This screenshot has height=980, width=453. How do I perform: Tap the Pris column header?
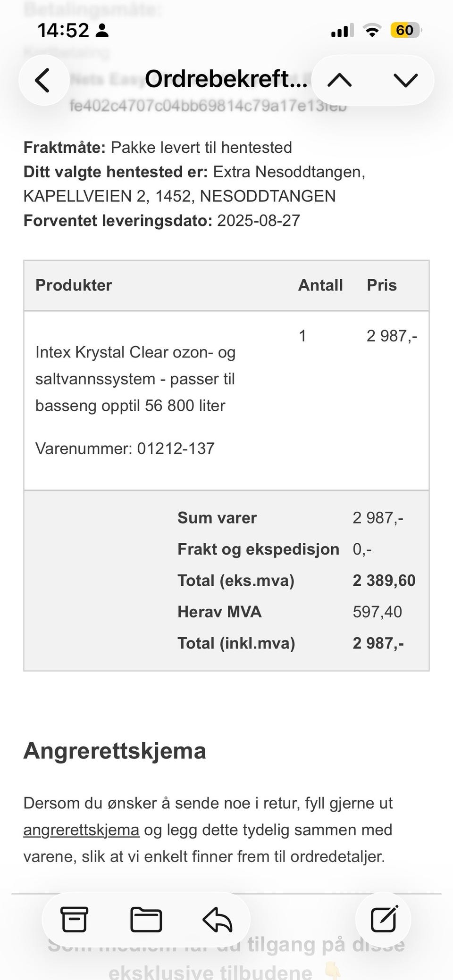pyautogui.click(x=382, y=285)
